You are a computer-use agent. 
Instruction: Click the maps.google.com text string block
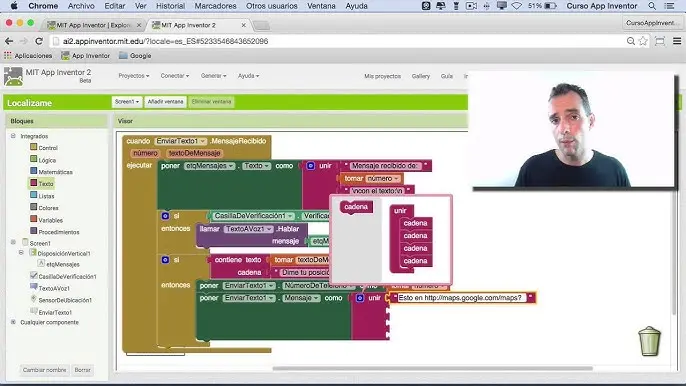pos(462,298)
